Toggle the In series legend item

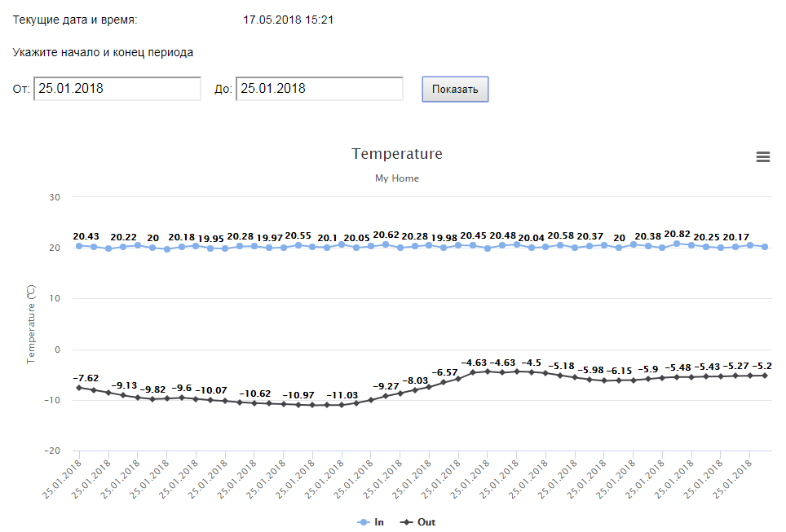tap(371, 521)
